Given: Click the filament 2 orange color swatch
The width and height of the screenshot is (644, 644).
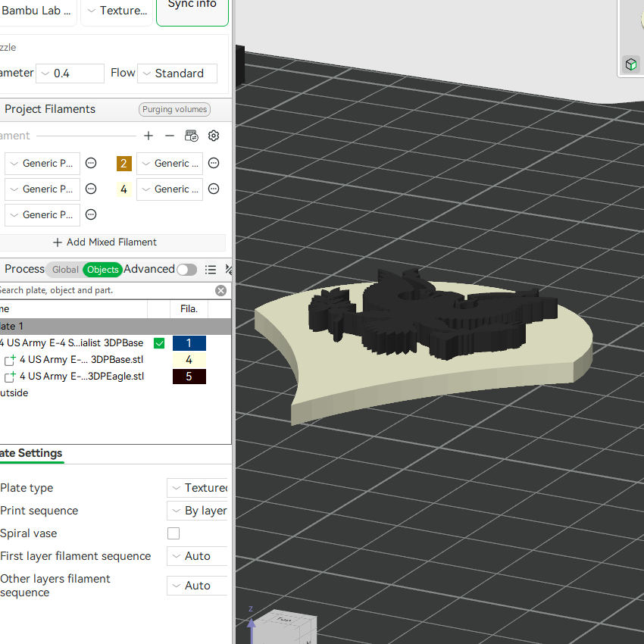Looking at the screenshot, I should (124, 164).
